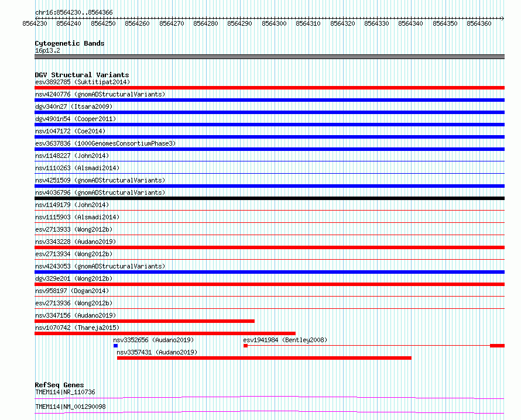Click the dgv329e201 (Wong2012b) label
Image resolution: width=521 pixels, height=420 pixels.
click(x=74, y=278)
